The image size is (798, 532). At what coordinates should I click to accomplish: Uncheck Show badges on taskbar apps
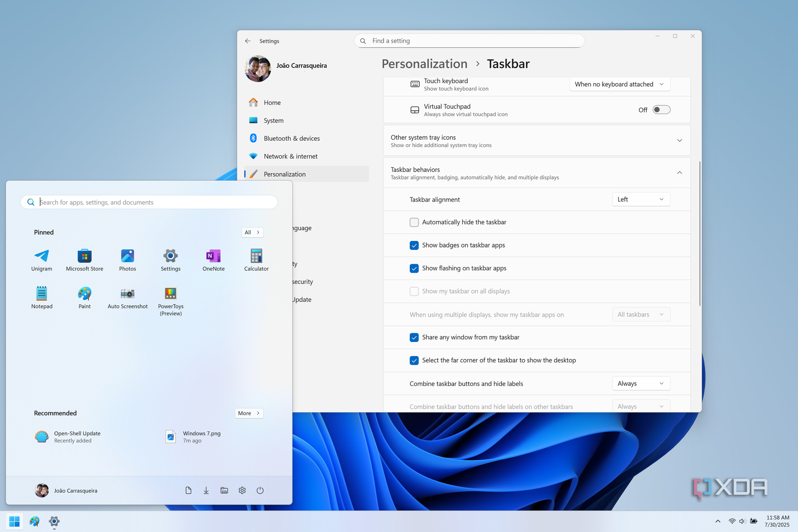click(x=414, y=245)
